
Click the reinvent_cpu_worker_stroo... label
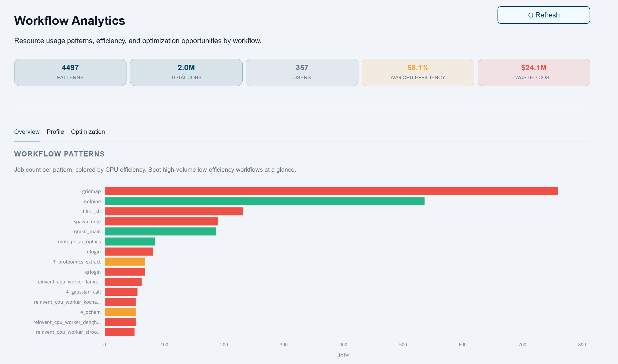click(x=68, y=332)
